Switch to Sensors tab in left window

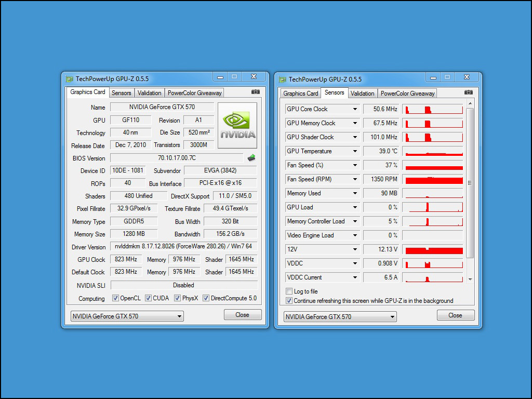(121, 92)
